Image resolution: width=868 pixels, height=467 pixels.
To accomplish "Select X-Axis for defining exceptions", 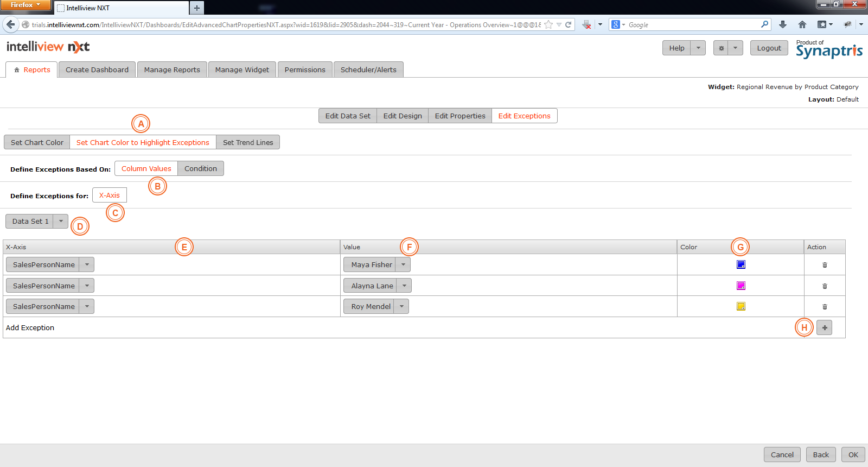I will click(110, 195).
